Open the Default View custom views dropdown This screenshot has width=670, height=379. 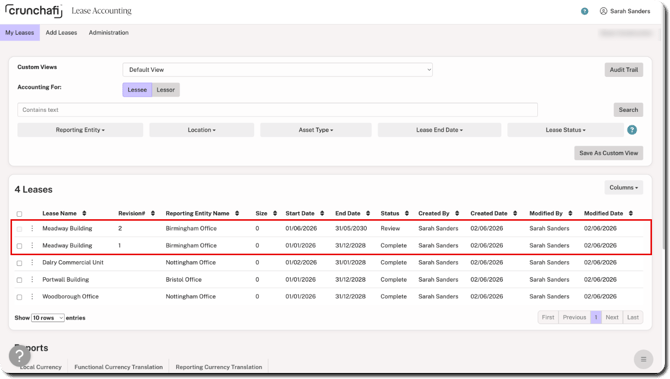coord(277,70)
